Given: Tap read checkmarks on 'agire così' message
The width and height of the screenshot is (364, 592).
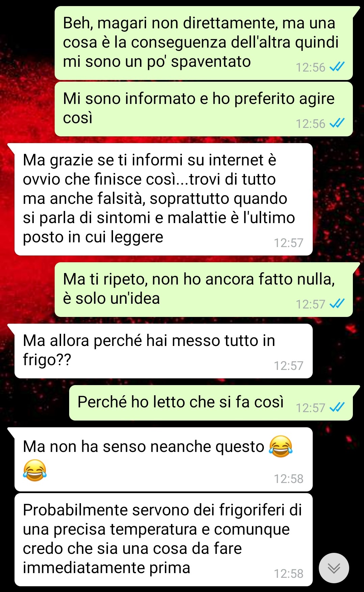Looking at the screenshot, I should tap(337, 124).
